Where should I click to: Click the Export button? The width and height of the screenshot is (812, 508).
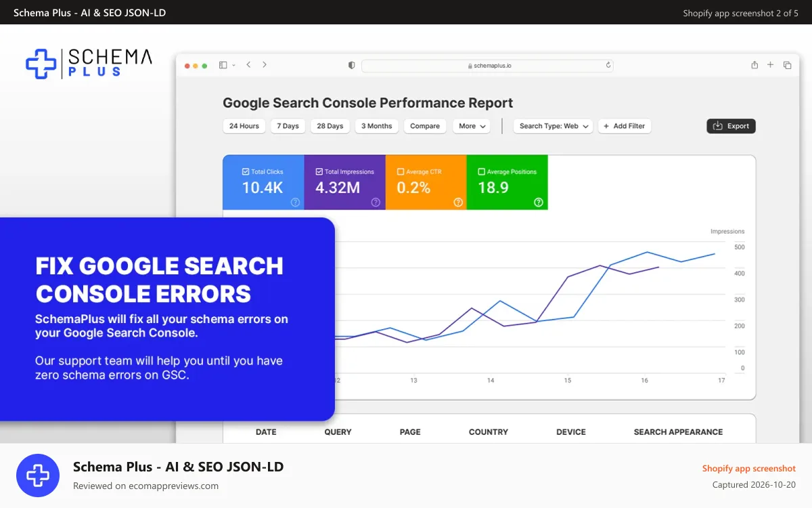(x=731, y=126)
